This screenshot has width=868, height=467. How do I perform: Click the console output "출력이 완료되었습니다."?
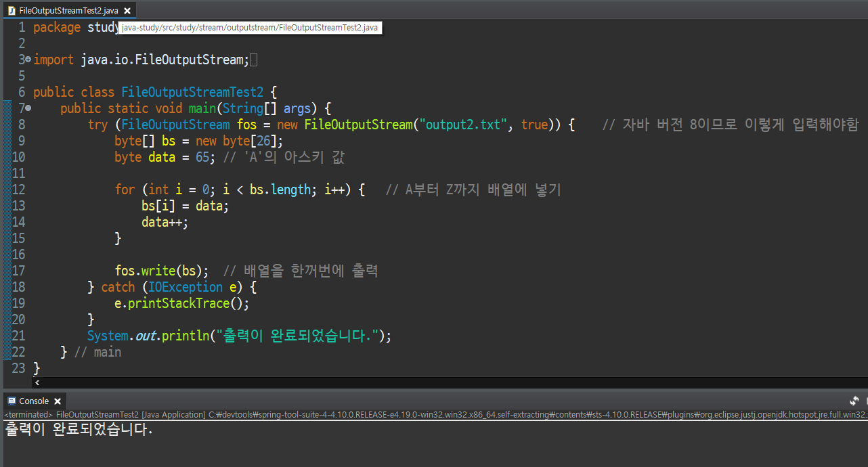tap(79, 429)
